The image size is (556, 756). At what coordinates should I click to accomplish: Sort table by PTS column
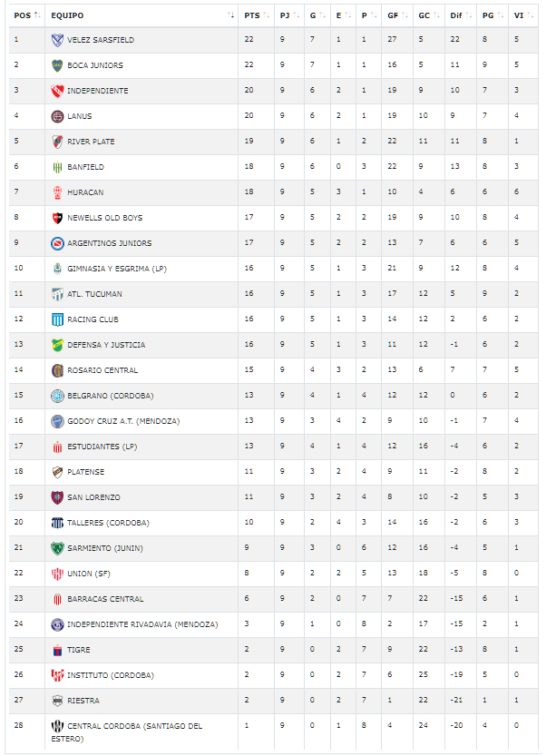pos(257,15)
